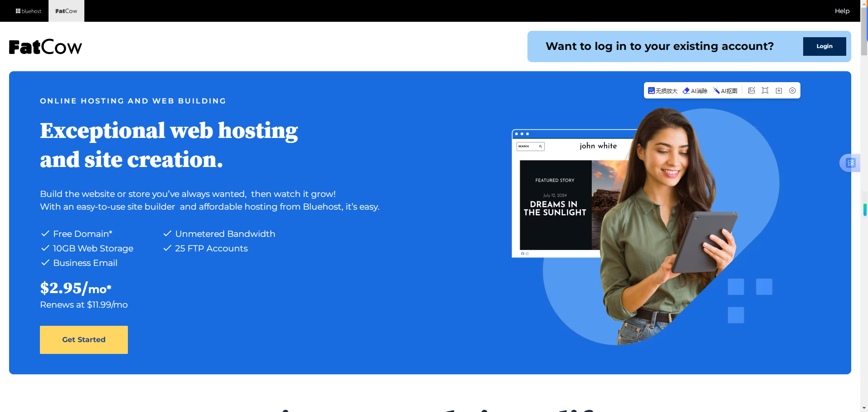Click the page vertical scrollbar

click(x=864, y=206)
